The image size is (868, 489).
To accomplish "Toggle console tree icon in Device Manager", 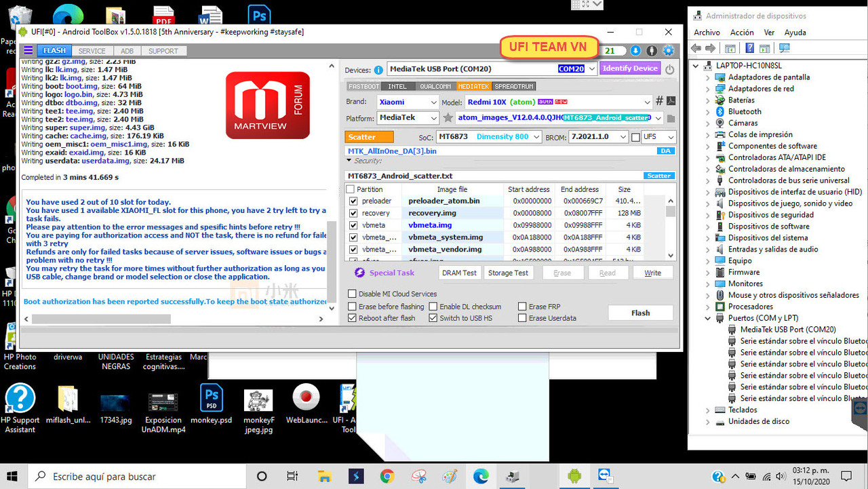I will 730,48.
